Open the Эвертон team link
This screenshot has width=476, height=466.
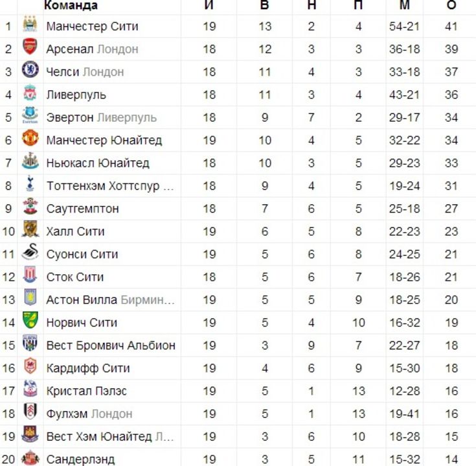pos(70,117)
